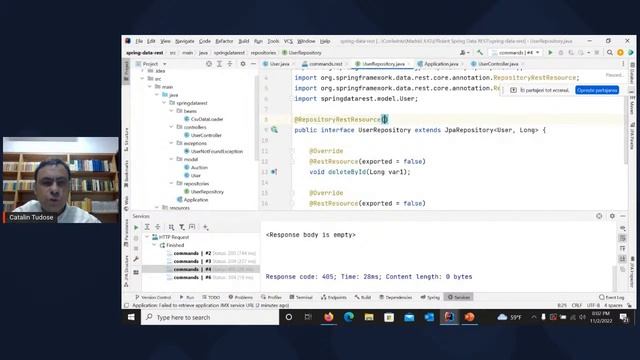Run the selected configuration with green play

coord(550,53)
